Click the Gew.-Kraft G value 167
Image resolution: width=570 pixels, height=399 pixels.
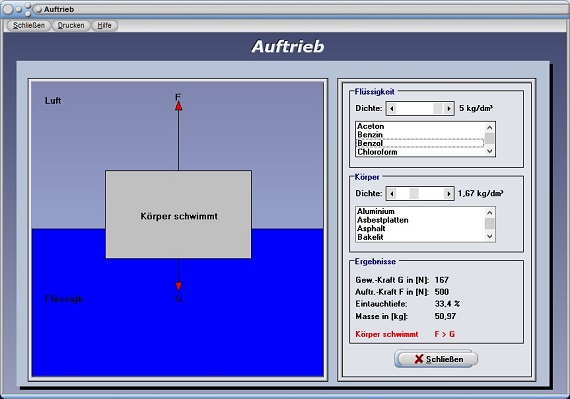(x=442, y=280)
